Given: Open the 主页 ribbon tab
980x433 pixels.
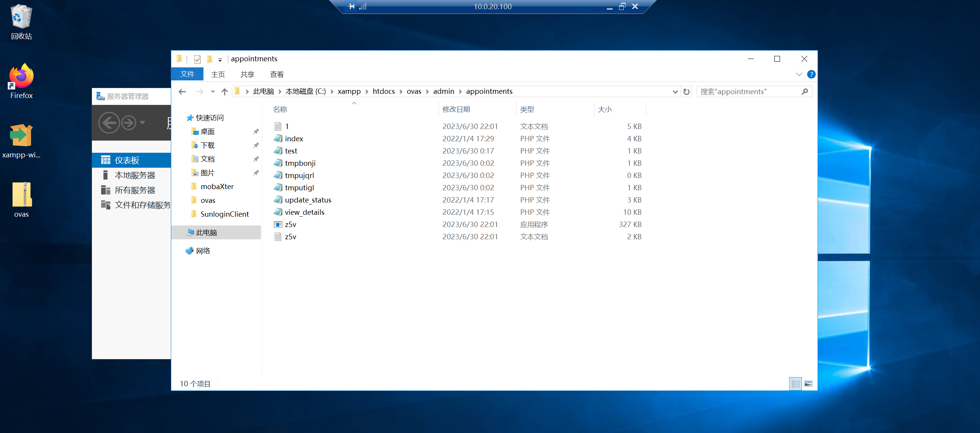Looking at the screenshot, I should tap(218, 74).
